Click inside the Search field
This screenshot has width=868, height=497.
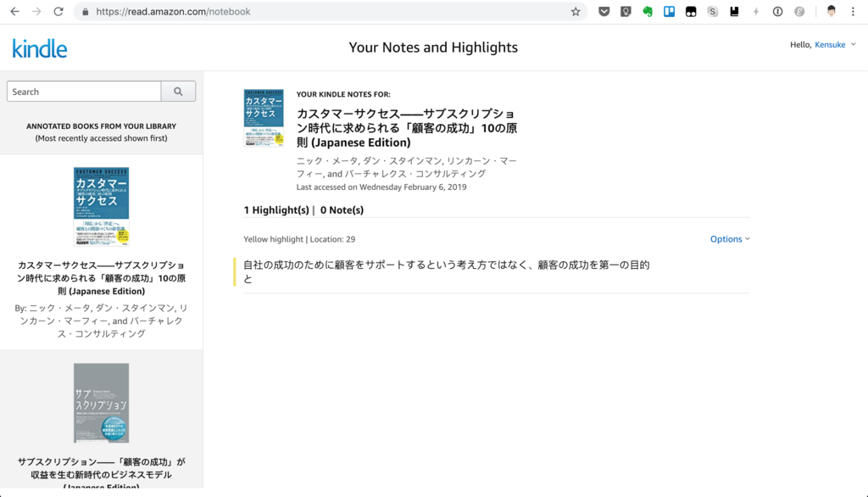(x=83, y=91)
